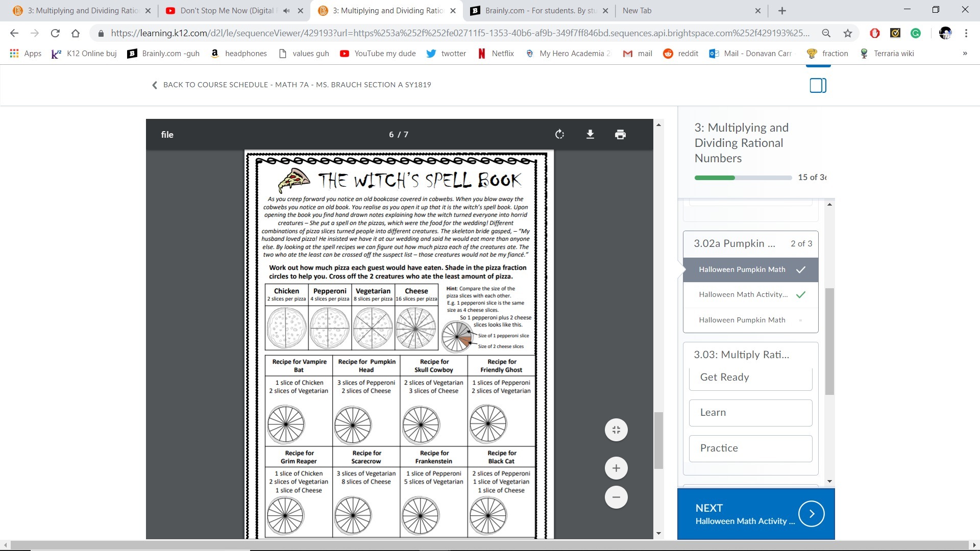Bookmark this page with the star

coord(848,33)
